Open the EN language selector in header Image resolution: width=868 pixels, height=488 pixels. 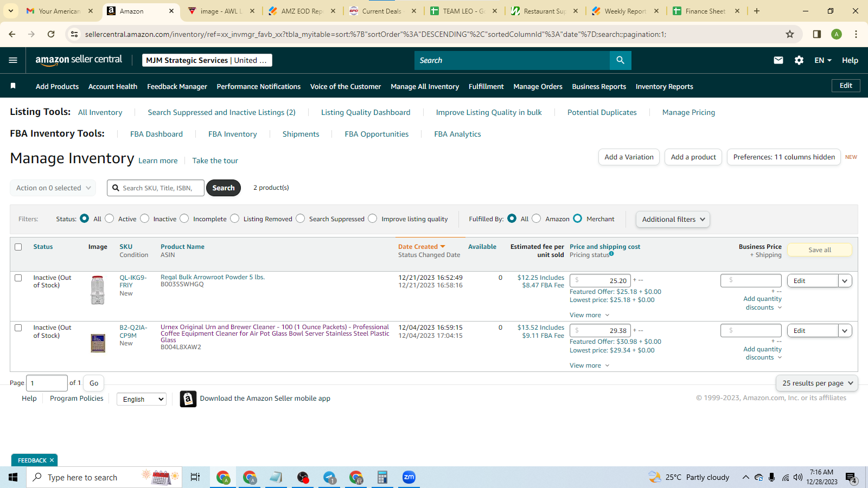point(823,60)
